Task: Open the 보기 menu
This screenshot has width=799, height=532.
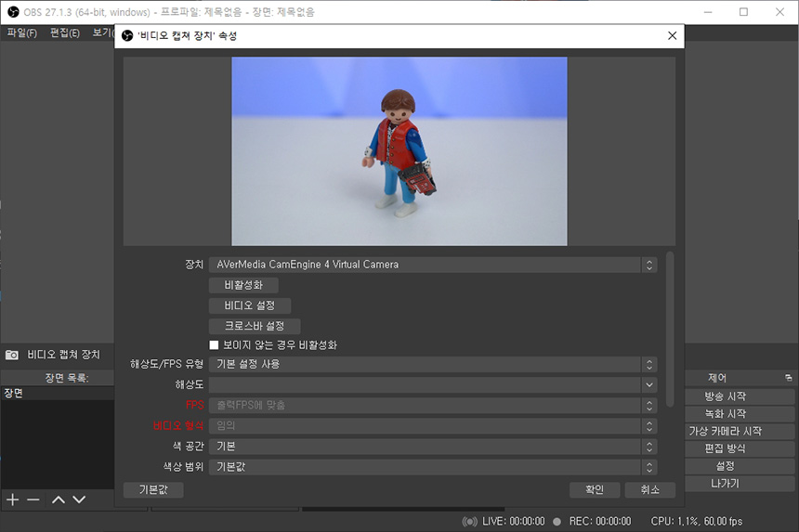Action: (x=102, y=32)
